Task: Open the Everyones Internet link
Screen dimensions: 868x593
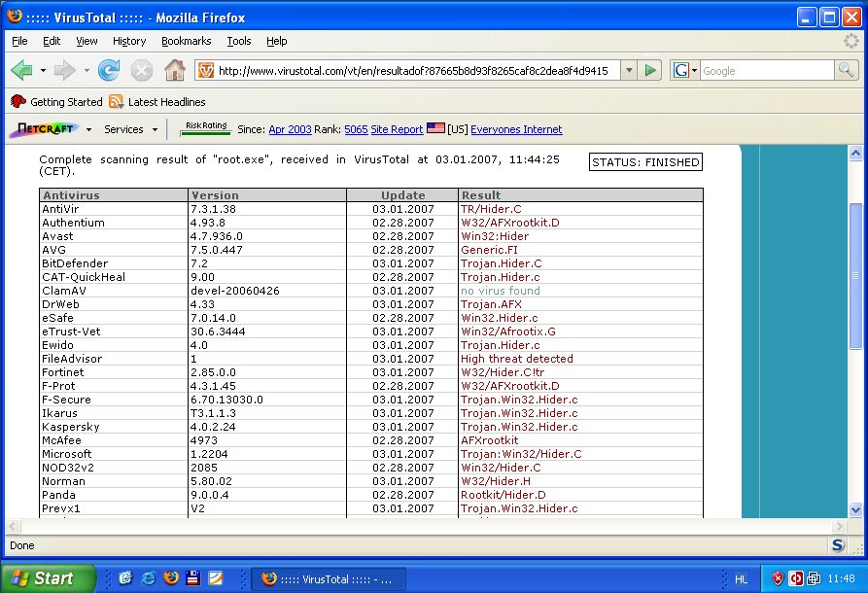Action: tap(516, 129)
